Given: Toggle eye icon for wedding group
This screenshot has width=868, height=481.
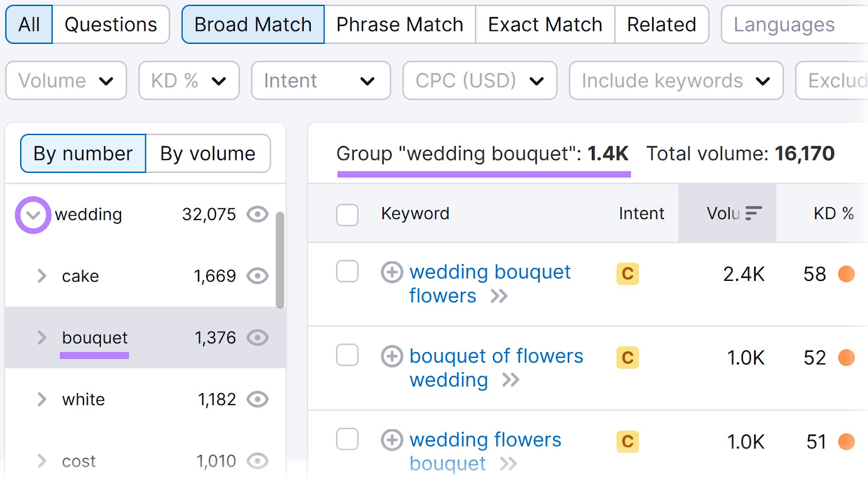Looking at the screenshot, I should (258, 214).
